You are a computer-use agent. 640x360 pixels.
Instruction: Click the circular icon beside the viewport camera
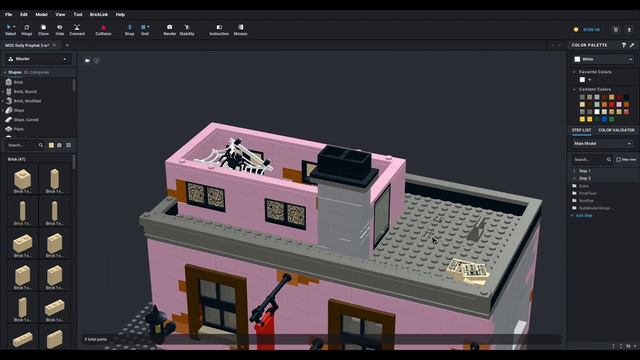point(97,60)
